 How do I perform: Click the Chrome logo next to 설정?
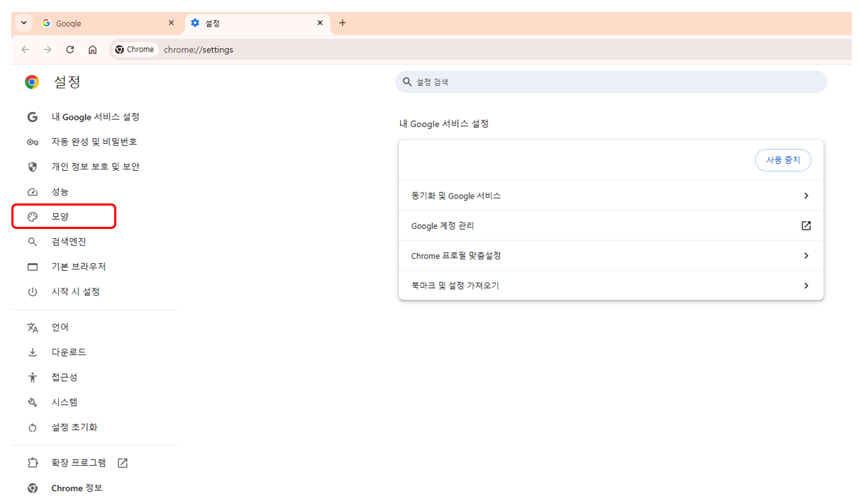tap(32, 82)
